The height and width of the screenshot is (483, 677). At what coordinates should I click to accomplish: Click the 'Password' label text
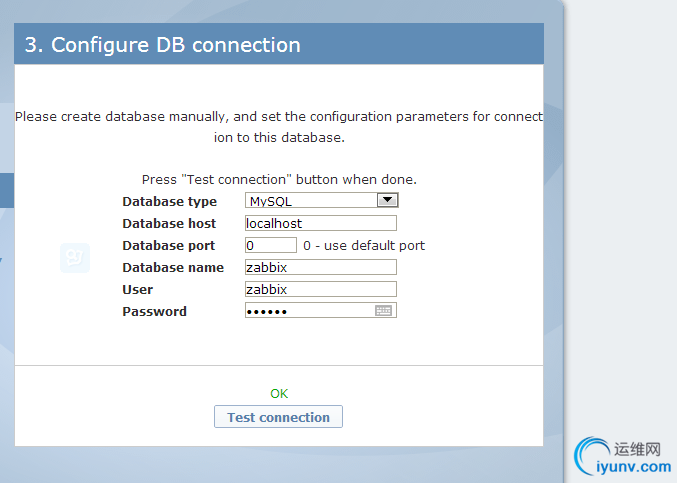[x=154, y=311]
